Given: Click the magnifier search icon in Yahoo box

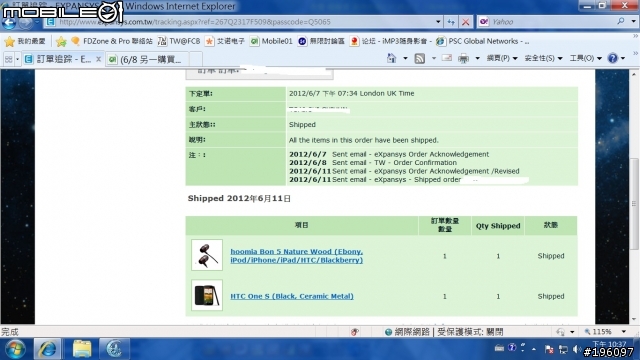Looking at the screenshot, I should coord(621,21).
